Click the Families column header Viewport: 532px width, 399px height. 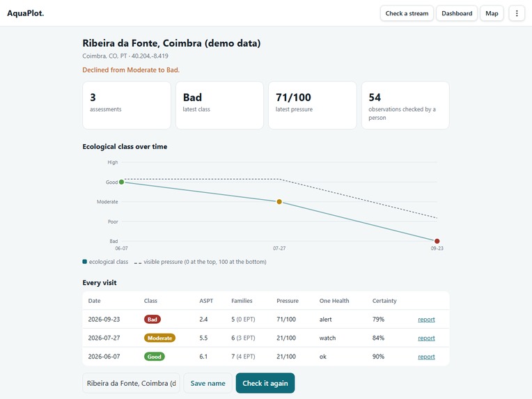pyautogui.click(x=242, y=301)
